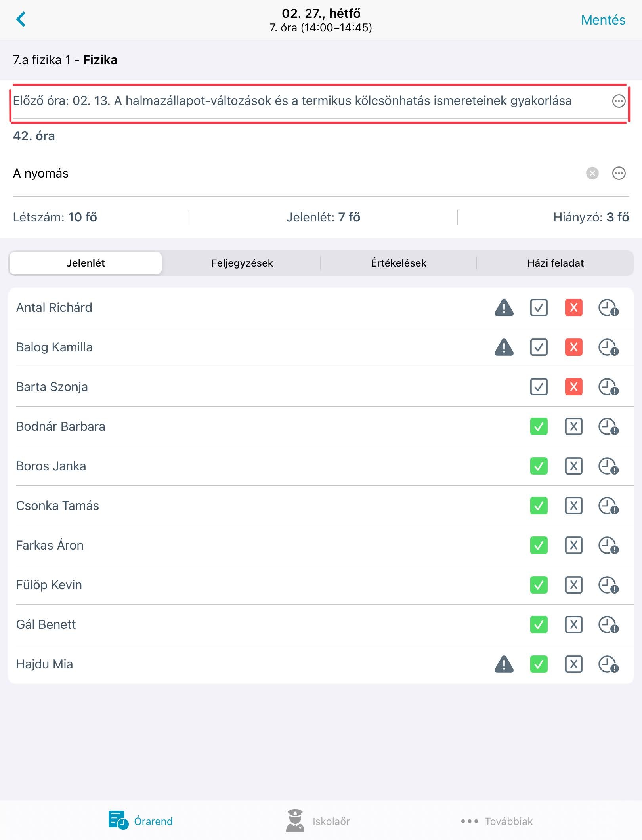Open Órarend timetable icon in bottom bar
The width and height of the screenshot is (642, 840).
(x=118, y=821)
